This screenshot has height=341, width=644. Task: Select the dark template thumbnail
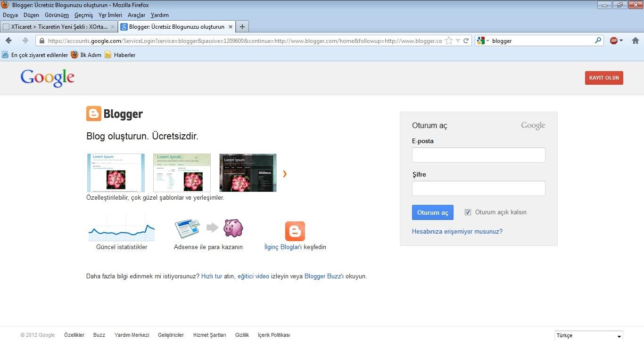[248, 173]
